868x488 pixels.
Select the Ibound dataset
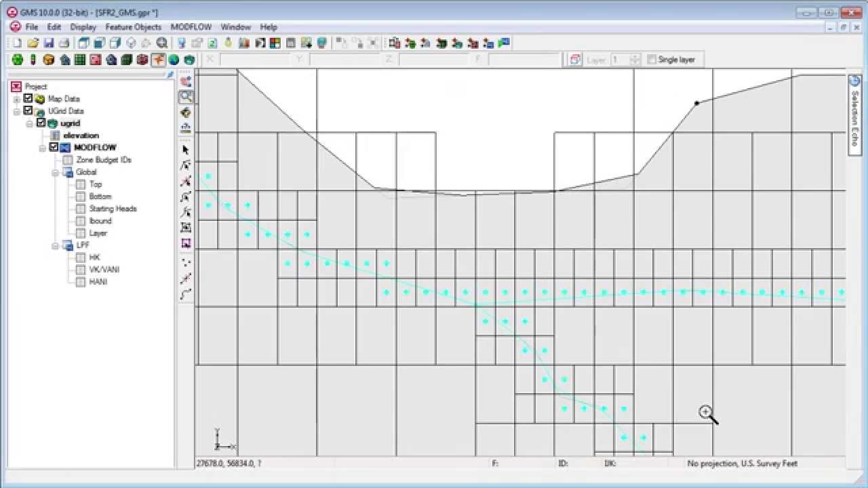[100, 221]
